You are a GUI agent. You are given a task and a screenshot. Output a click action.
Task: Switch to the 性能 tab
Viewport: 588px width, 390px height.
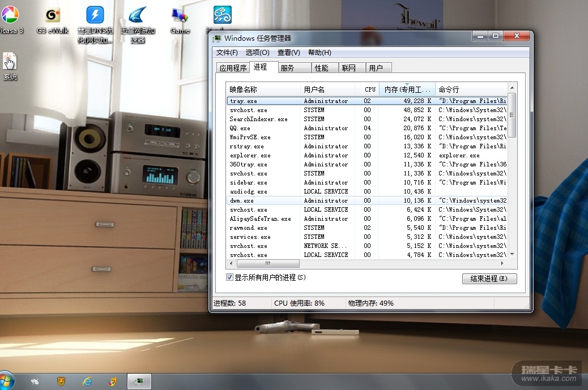tap(321, 68)
